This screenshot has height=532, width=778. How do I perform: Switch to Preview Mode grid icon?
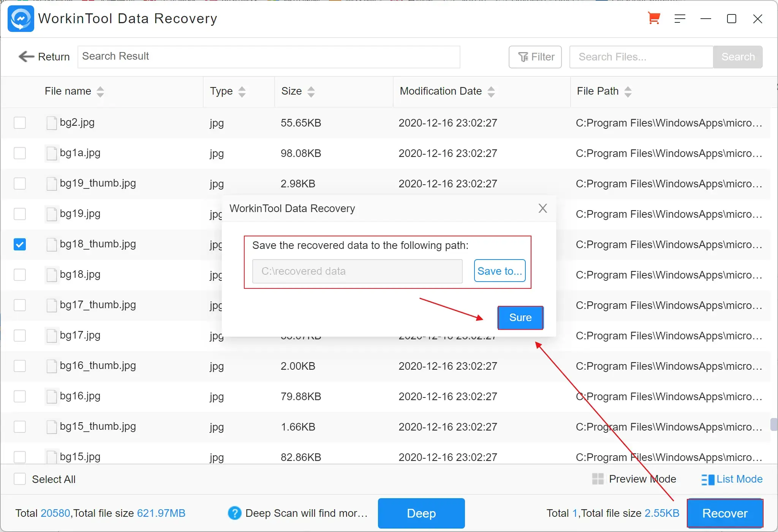(x=598, y=479)
